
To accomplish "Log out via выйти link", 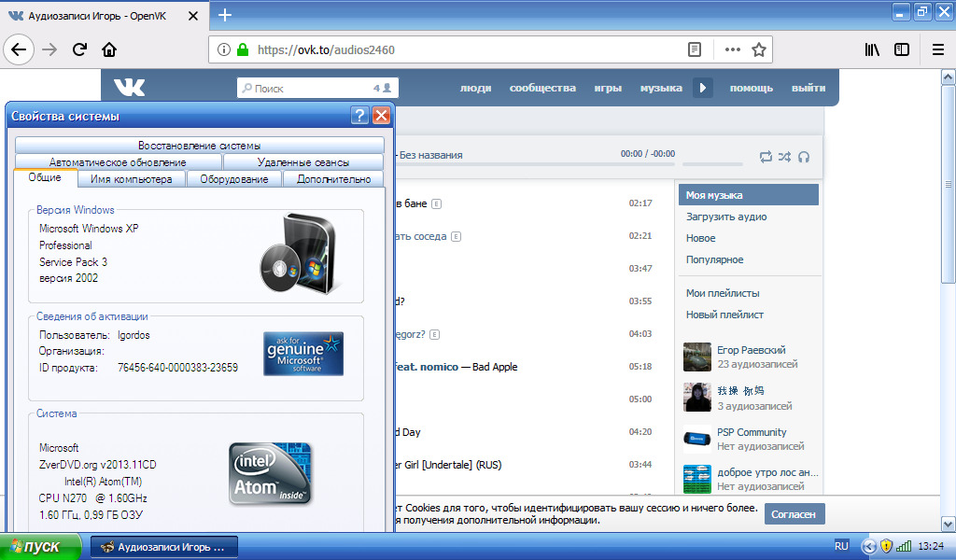I will click(808, 88).
